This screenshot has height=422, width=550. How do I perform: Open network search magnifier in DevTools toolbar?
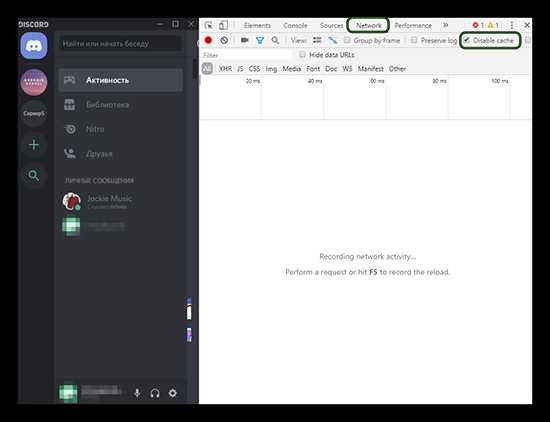click(275, 40)
